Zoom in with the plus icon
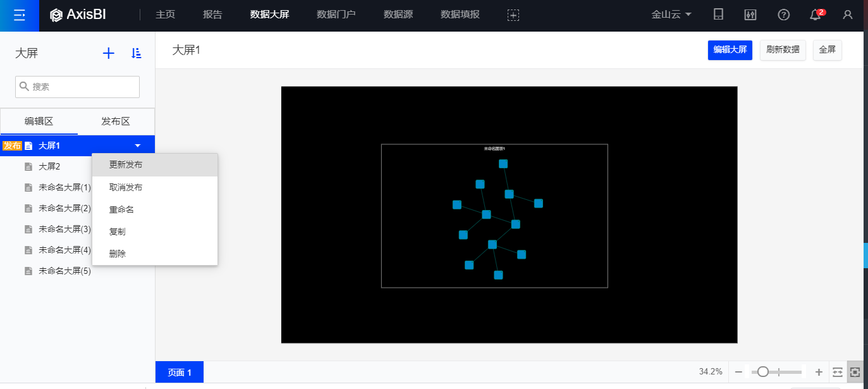Viewport: 868px width, 389px height. point(819,372)
